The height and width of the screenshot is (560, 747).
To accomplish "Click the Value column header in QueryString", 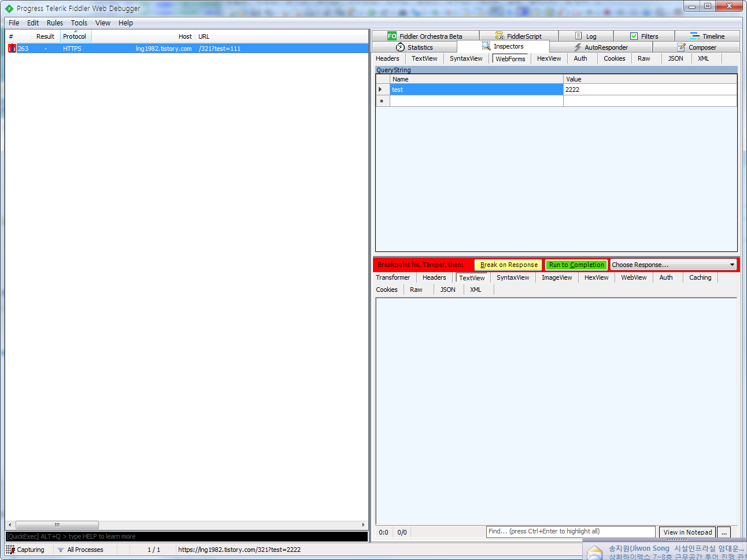I will tap(650, 79).
